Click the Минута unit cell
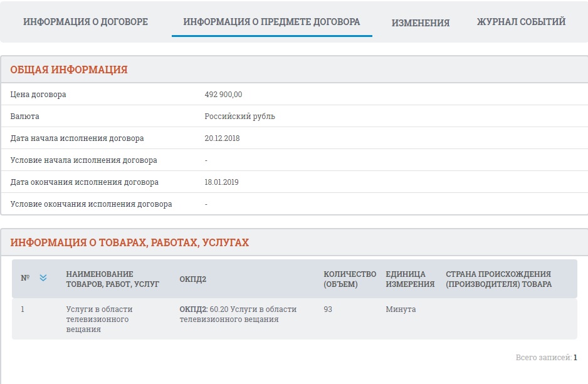 (x=401, y=309)
